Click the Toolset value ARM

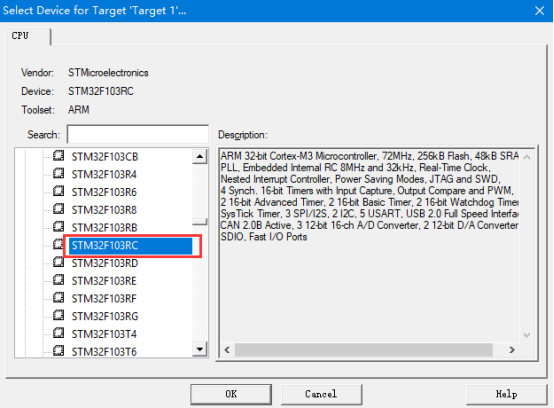coord(78,110)
